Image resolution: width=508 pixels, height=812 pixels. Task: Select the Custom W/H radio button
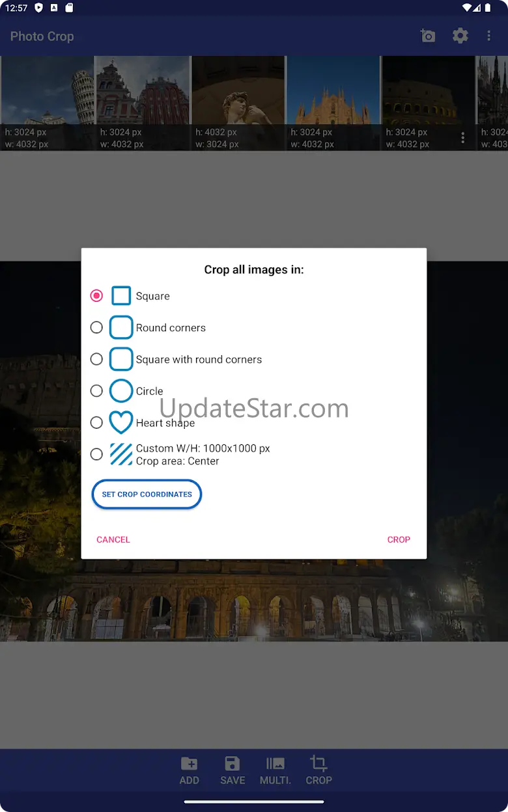point(96,454)
